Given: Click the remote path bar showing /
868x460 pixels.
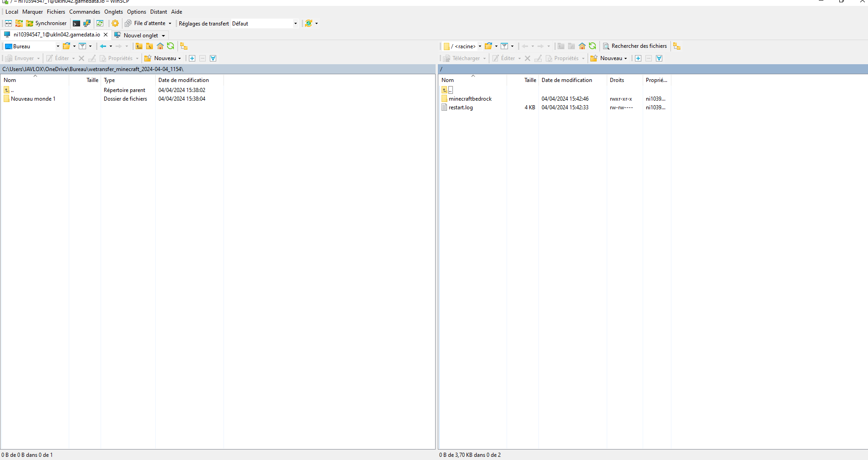Looking at the screenshot, I should 653,69.
